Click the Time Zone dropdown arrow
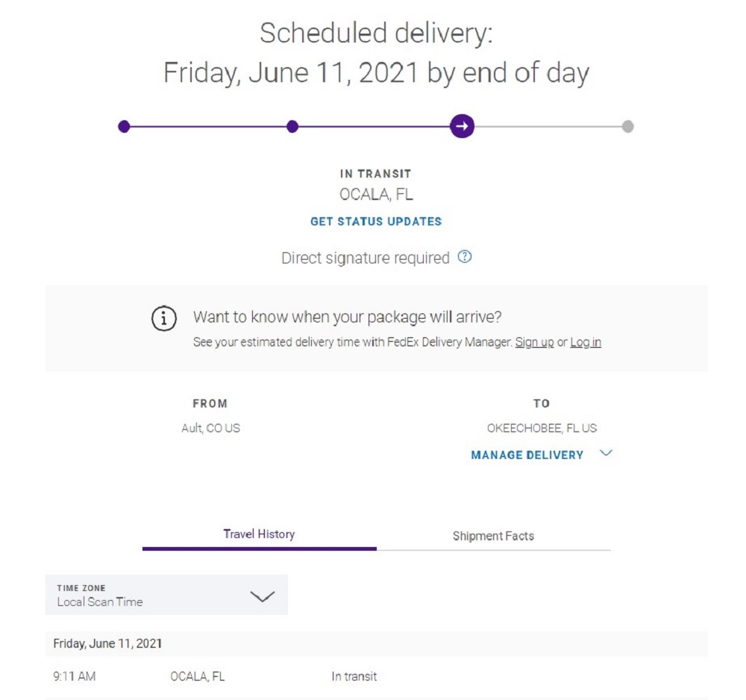Viewport: 746px width, 700px height. tap(263, 596)
